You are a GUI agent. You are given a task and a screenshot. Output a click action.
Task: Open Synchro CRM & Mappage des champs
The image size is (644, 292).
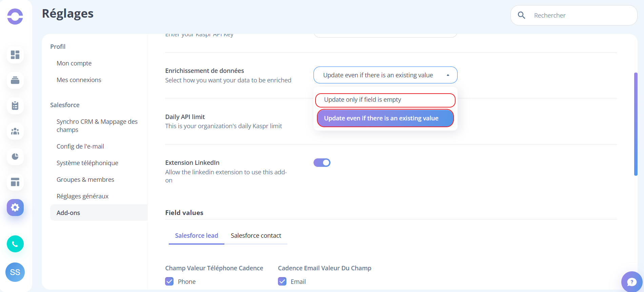pos(97,125)
